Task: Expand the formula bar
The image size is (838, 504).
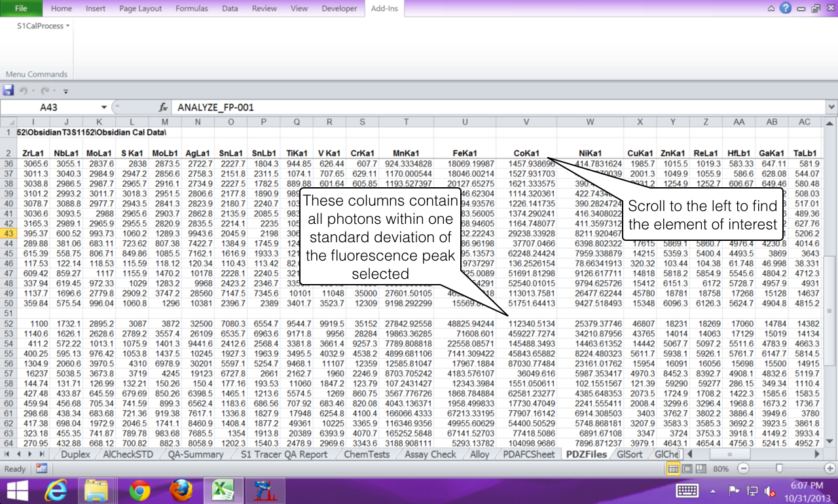Action: coord(831,107)
